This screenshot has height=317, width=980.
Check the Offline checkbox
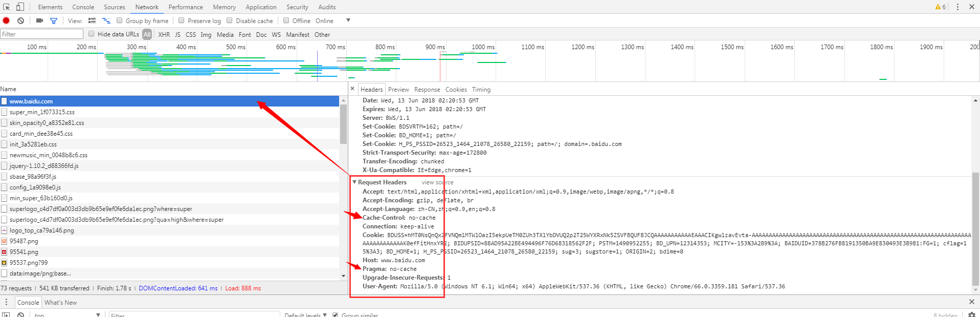[286, 20]
